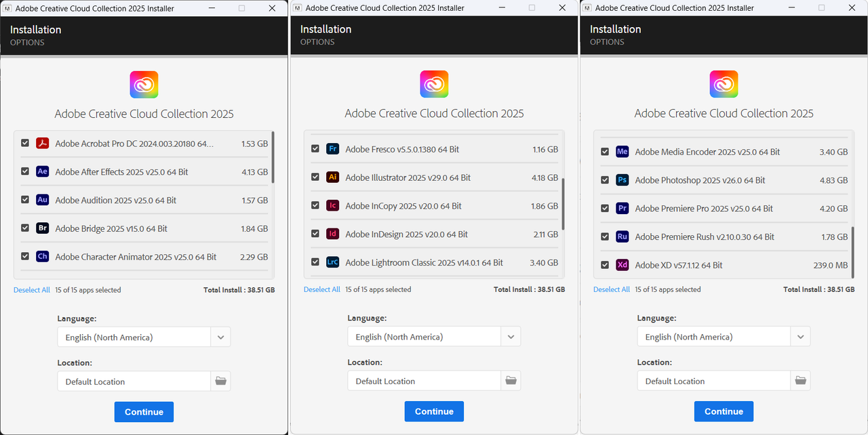Click the Premiere Rush Ru icon
This screenshot has height=435, width=868.
tap(623, 237)
